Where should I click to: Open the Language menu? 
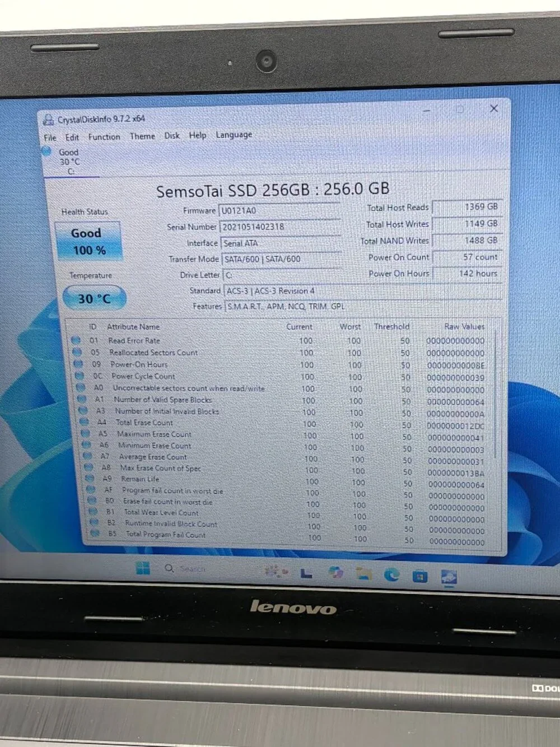[234, 135]
